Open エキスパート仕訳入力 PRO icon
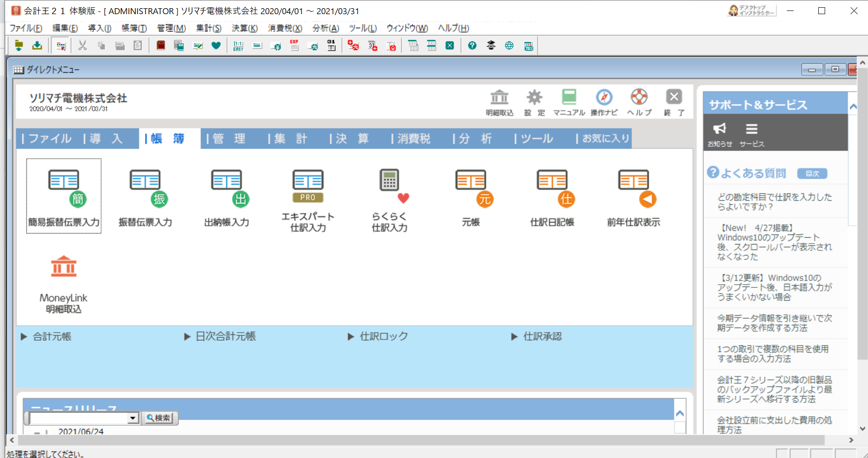 click(x=308, y=200)
